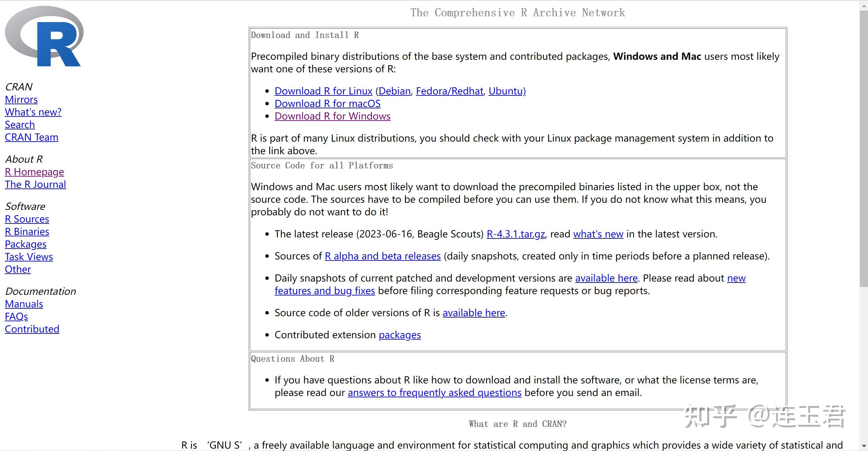Click Download R for Linux

click(323, 91)
